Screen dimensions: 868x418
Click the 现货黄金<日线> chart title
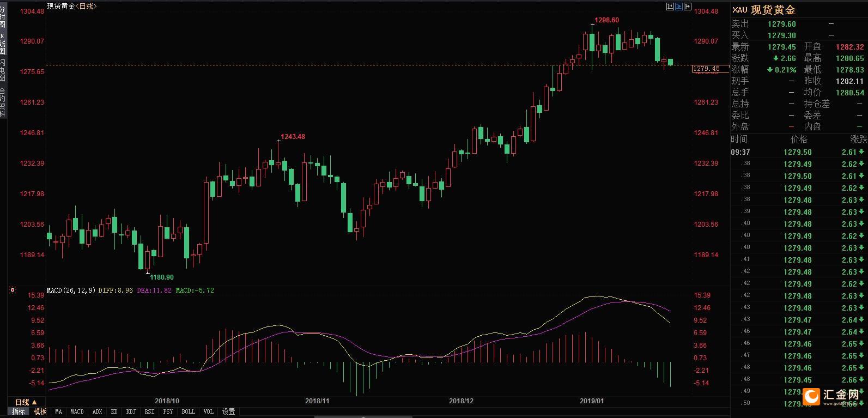[x=72, y=6]
